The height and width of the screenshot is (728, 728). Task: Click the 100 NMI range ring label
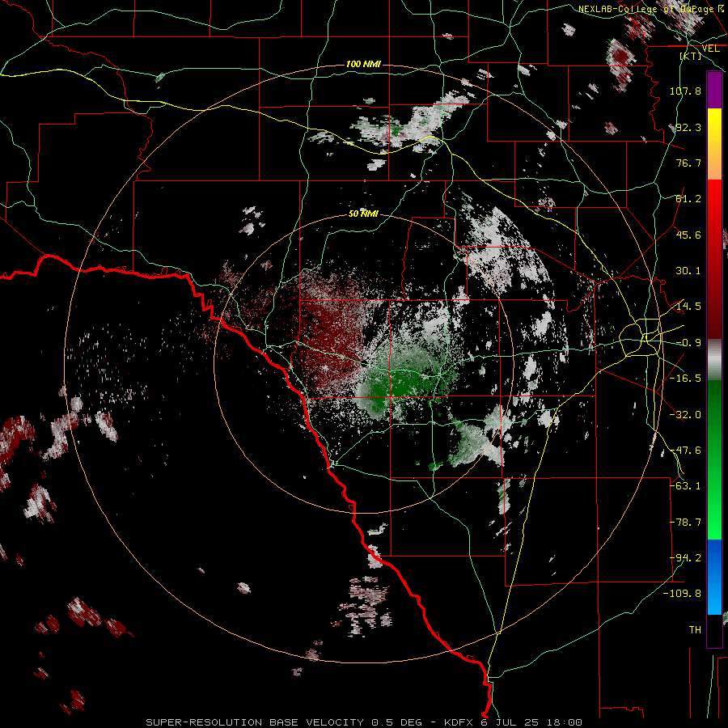(363, 64)
